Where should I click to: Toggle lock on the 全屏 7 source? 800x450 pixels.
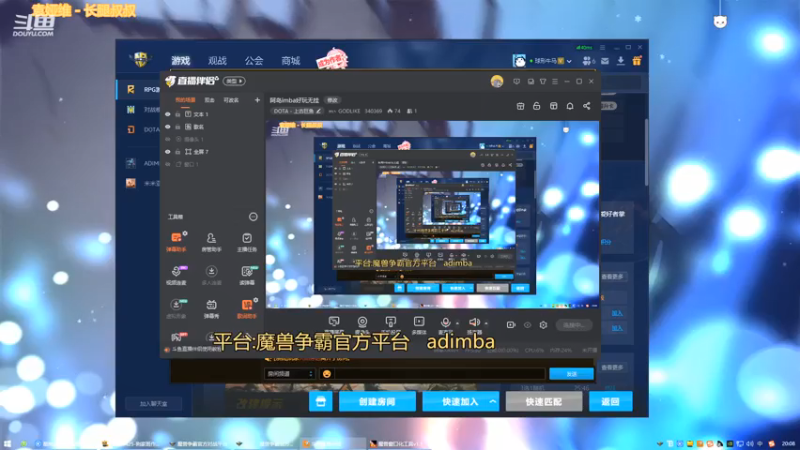coord(178,152)
